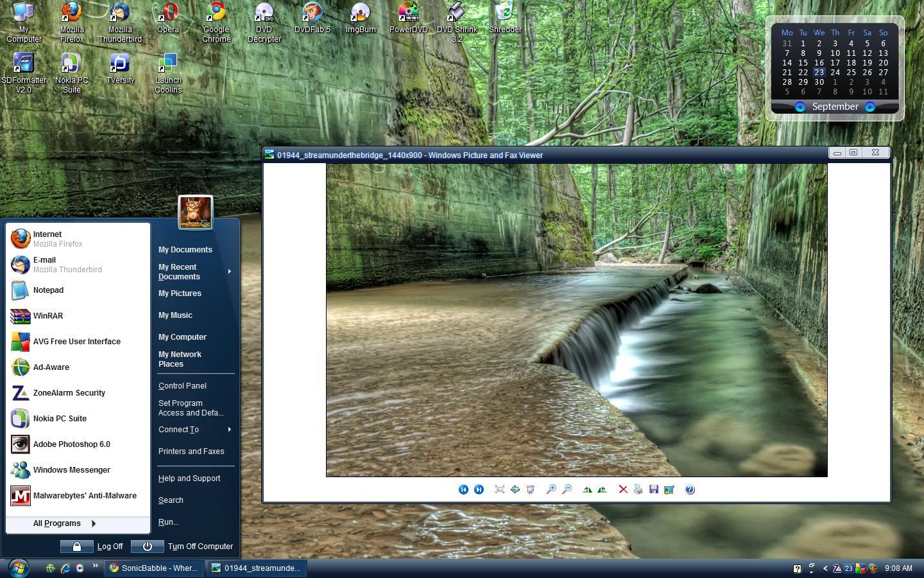Open Opera desktop shortcut
Image resolution: width=924 pixels, height=578 pixels.
pos(168,18)
